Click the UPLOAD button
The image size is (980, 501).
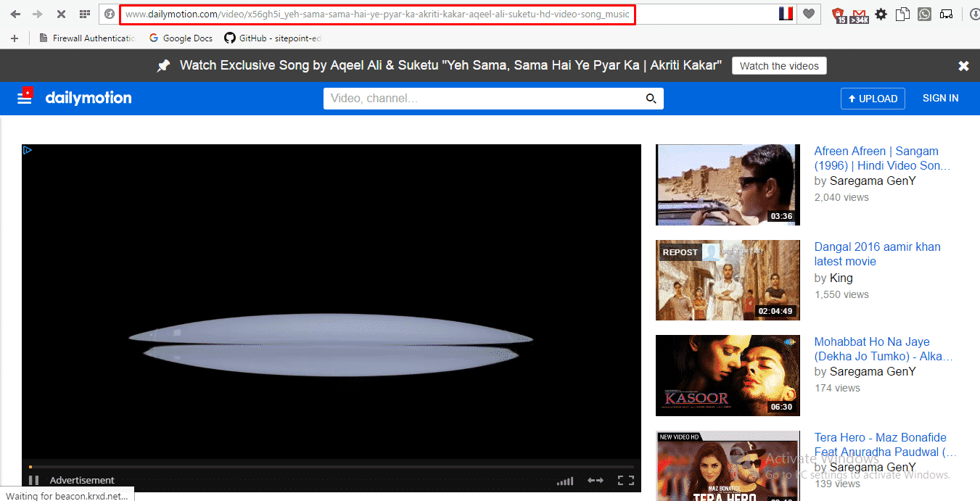tap(873, 99)
